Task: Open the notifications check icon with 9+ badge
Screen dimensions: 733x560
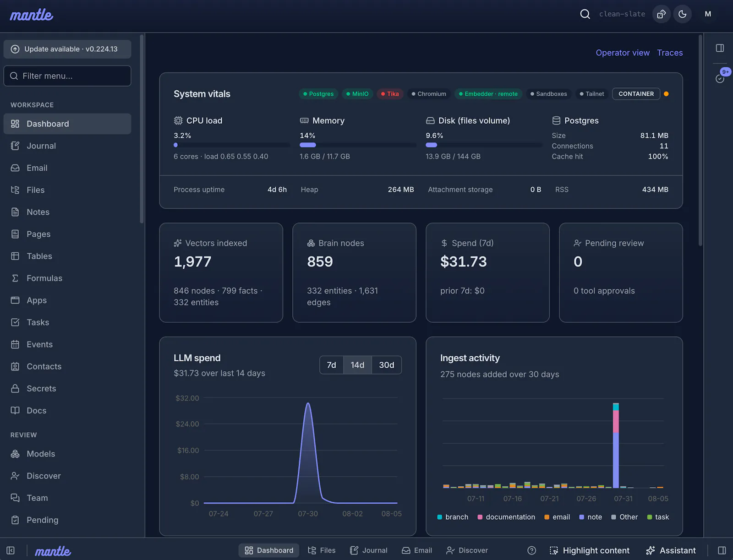Action: pos(720,78)
